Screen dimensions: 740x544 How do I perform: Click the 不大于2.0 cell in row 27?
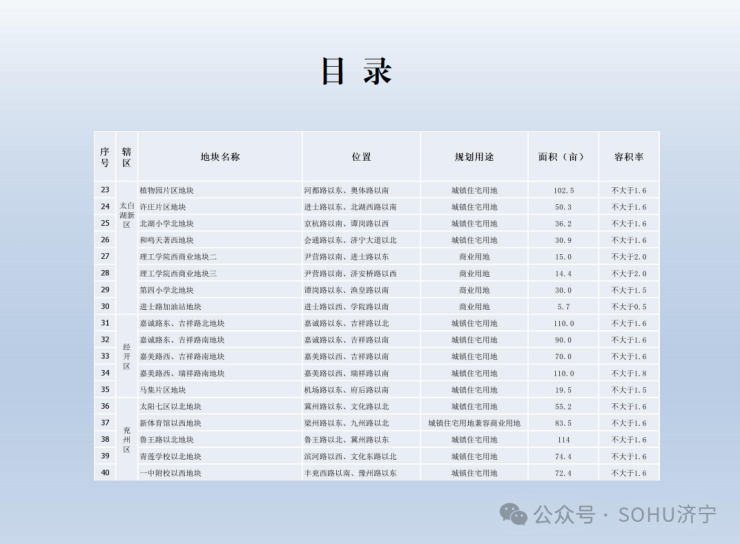point(629,257)
